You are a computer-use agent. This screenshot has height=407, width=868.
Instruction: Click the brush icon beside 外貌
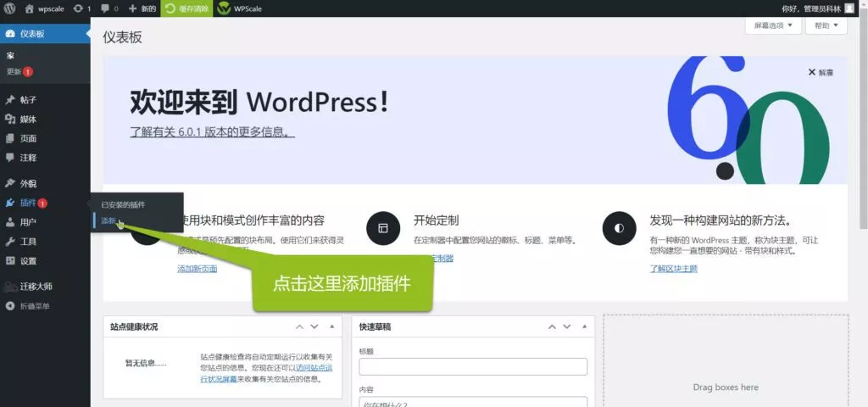10,183
